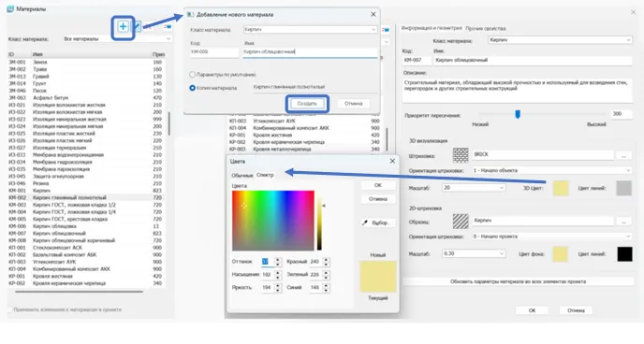Image resolution: width=644 pixels, height=344 pixels.
Task: Decrease Зеленый value with its down arrow
Action: (x=326, y=277)
